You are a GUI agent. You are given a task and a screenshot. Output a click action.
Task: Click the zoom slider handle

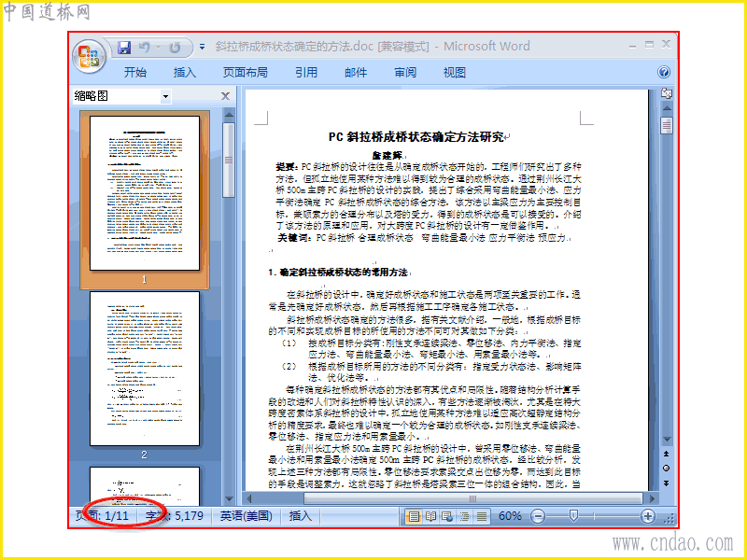click(573, 516)
